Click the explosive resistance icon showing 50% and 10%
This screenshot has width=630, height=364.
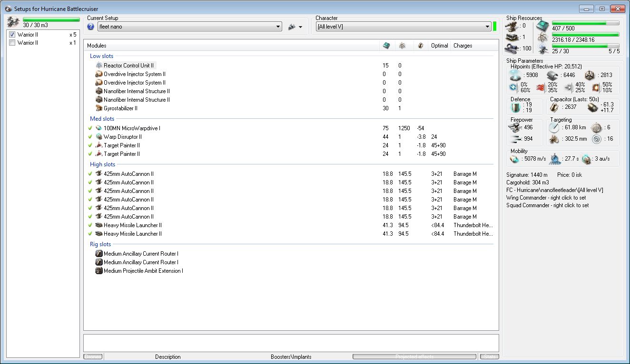tap(595, 87)
